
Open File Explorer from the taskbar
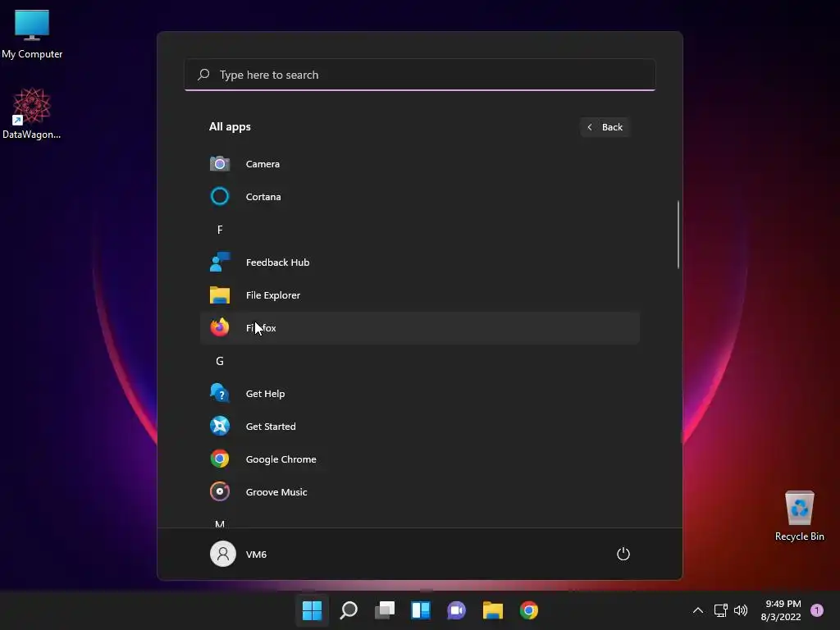492,609
